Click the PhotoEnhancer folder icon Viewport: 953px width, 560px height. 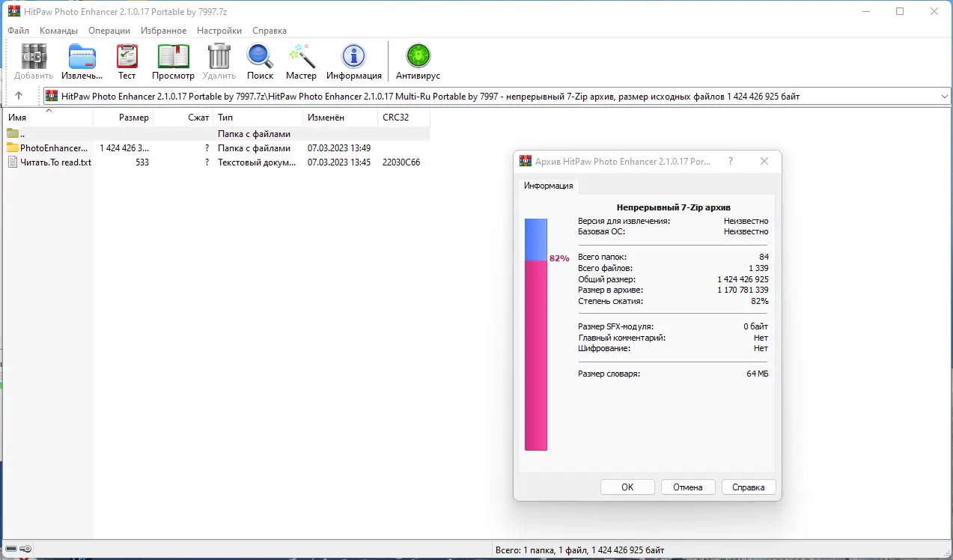point(13,148)
